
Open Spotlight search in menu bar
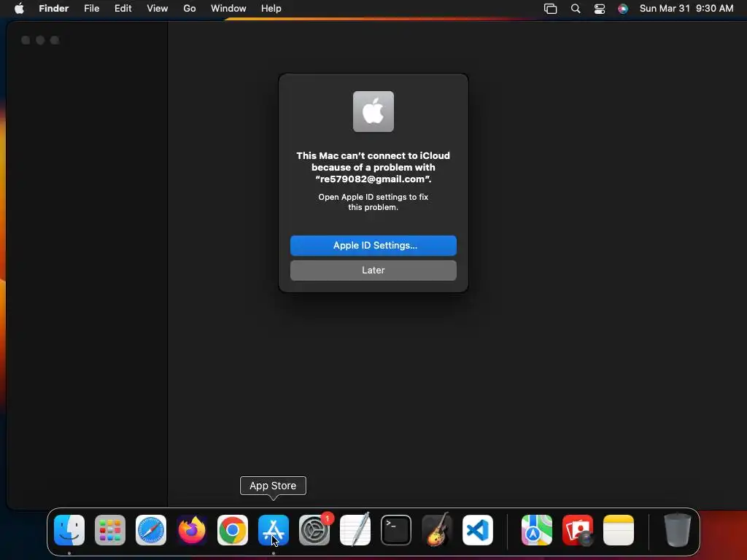coord(576,9)
